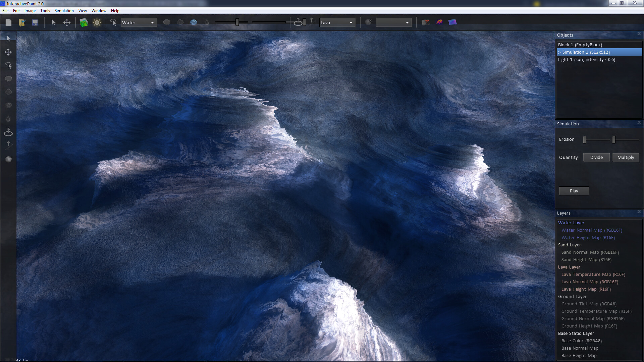Open the green terrain block tool
The width and height of the screenshot is (644, 362).
[x=84, y=22]
